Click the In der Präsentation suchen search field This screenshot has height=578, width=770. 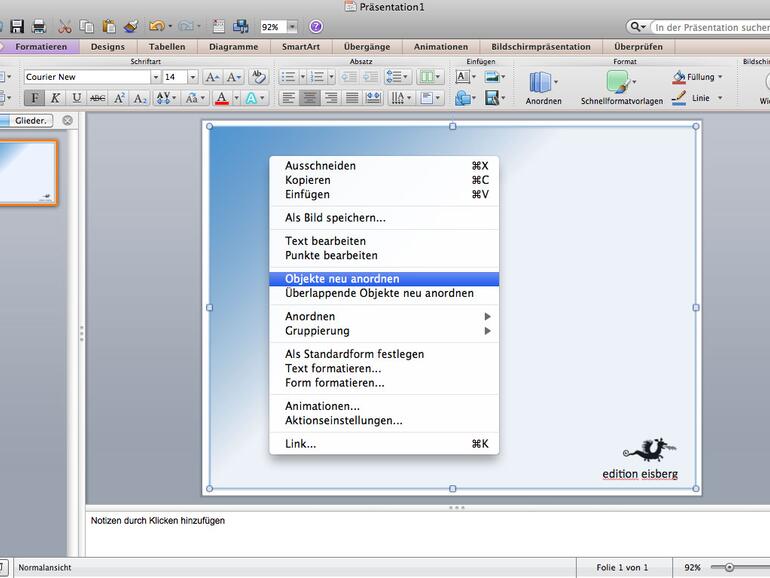pyautogui.click(x=712, y=28)
